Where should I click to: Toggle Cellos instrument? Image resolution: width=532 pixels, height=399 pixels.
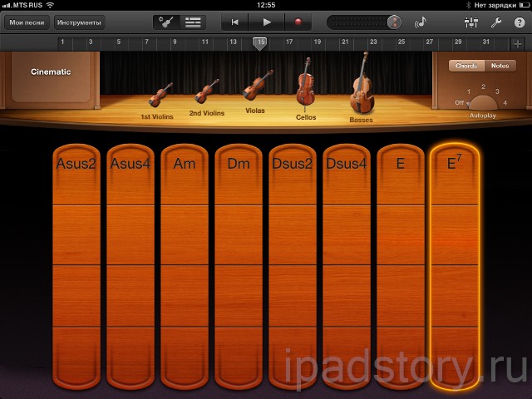pyautogui.click(x=305, y=83)
